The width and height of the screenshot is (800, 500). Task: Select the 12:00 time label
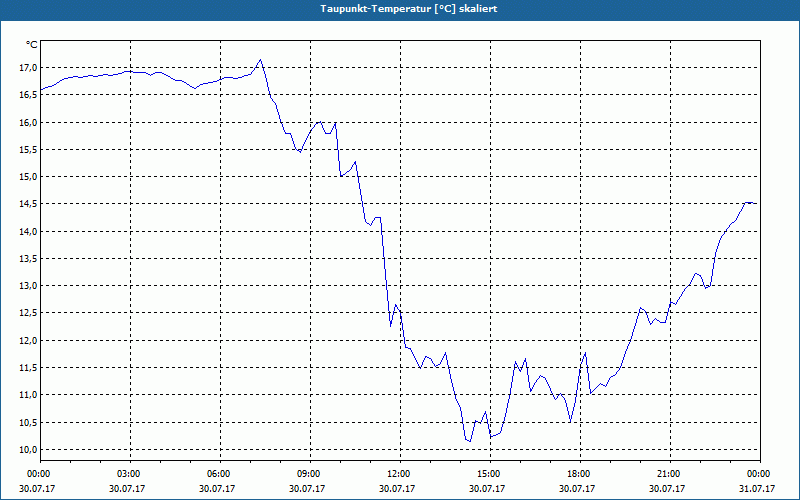(x=399, y=474)
